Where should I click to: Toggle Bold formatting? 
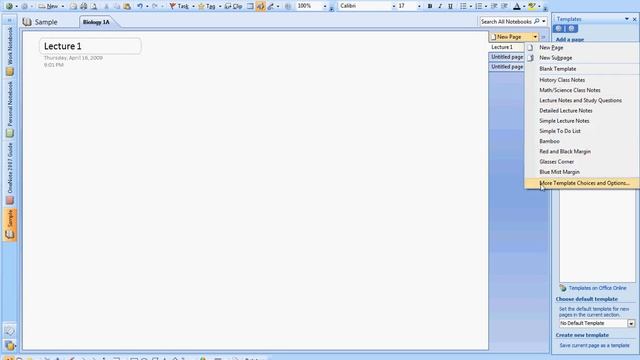[x=430, y=6]
